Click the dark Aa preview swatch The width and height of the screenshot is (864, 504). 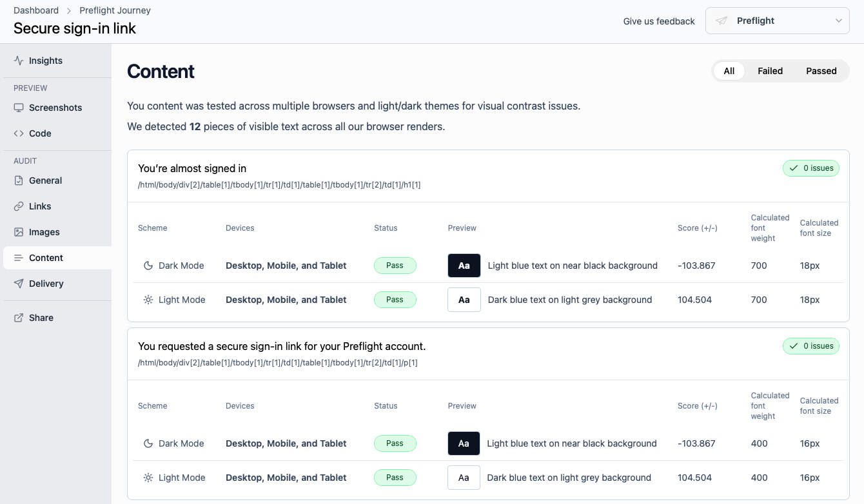[464, 265]
